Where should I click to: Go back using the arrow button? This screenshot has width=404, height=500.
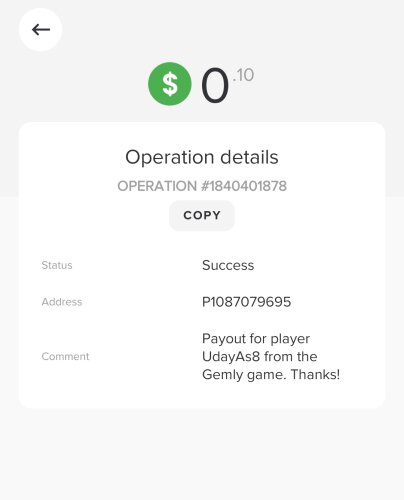[x=40, y=30]
